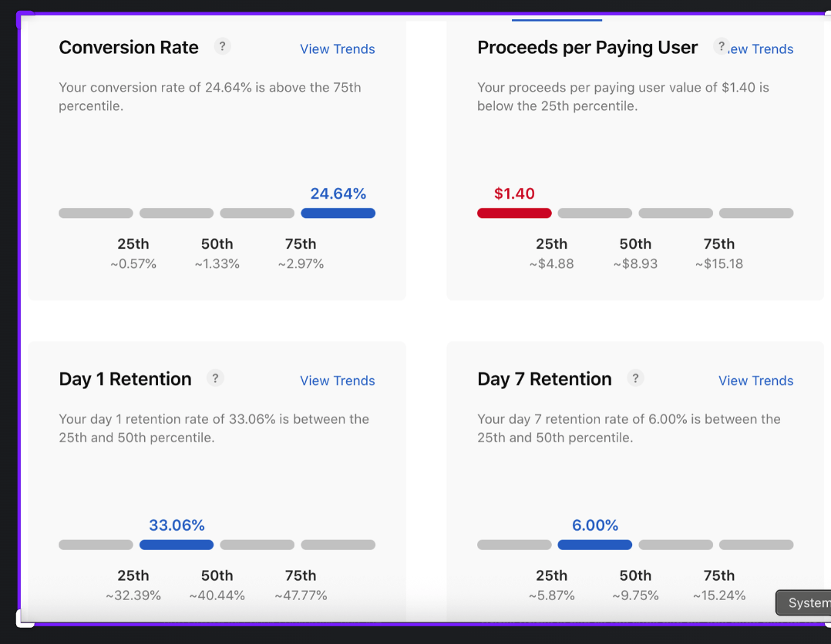Click the blue 24.64% conversion rate bar segment
Image resolution: width=831 pixels, height=644 pixels.
338,213
